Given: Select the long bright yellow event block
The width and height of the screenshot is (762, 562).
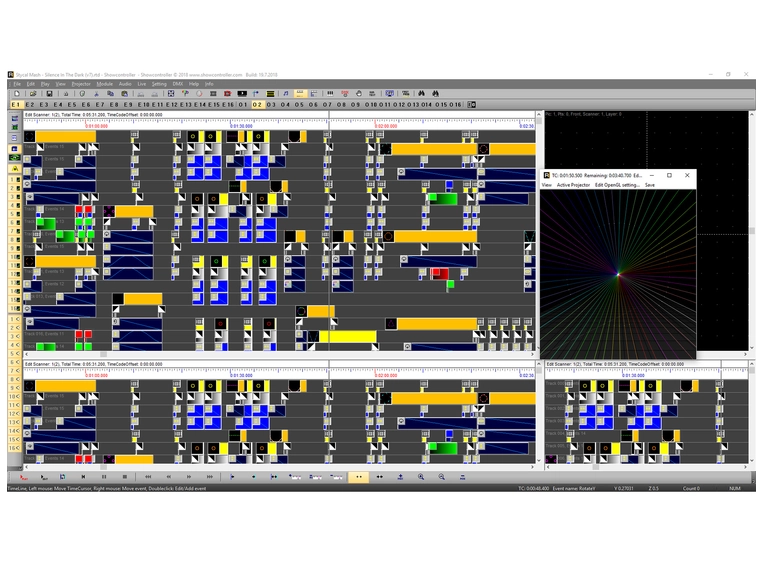Looking at the screenshot, I should click(x=347, y=336).
